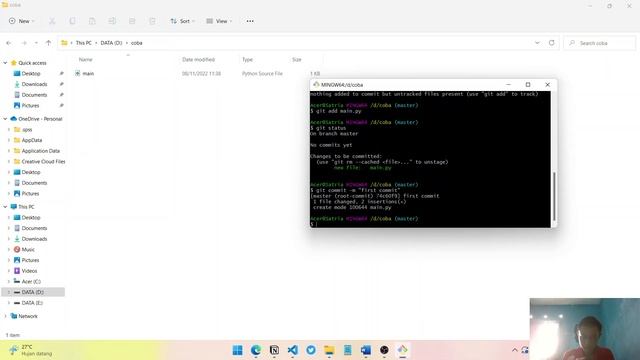
Task: Click the Rename toolbar icon
Action: [112, 21]
